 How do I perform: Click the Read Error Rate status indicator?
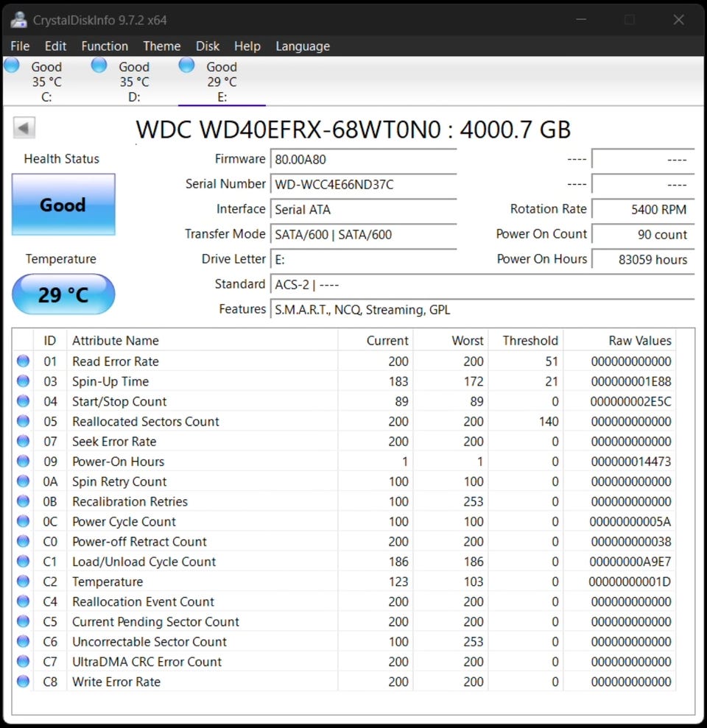point(23,361)
